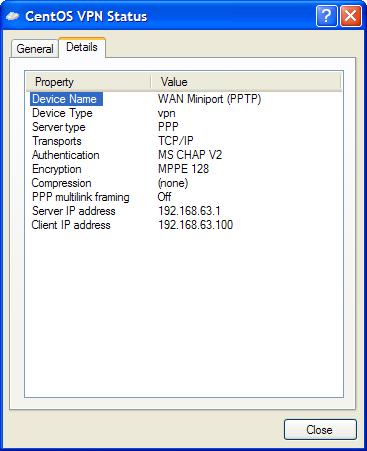Click the Value column header
Viewport: 367px width, 451px height.
click(246, 82)
